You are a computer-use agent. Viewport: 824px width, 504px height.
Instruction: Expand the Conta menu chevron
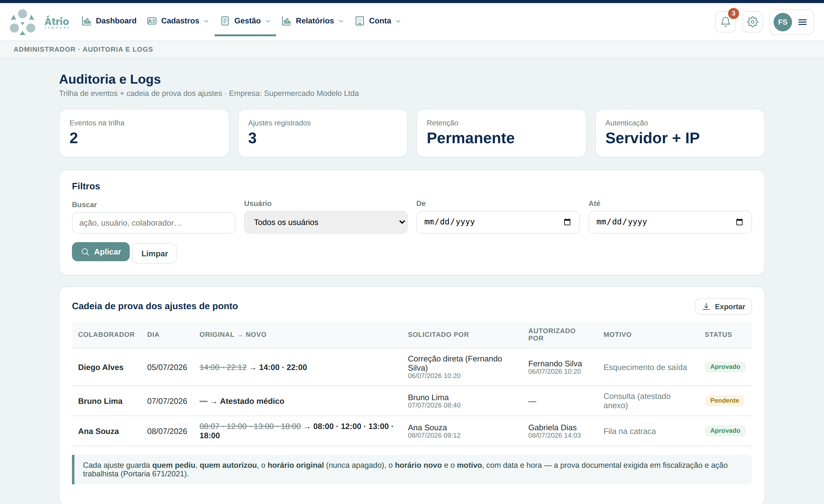pyautogui.click(x=398, y=21)
